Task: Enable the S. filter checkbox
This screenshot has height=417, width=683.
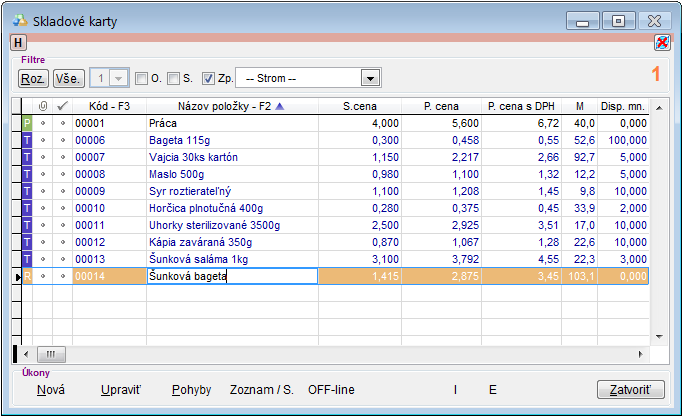Action: [x=174, y=79]
